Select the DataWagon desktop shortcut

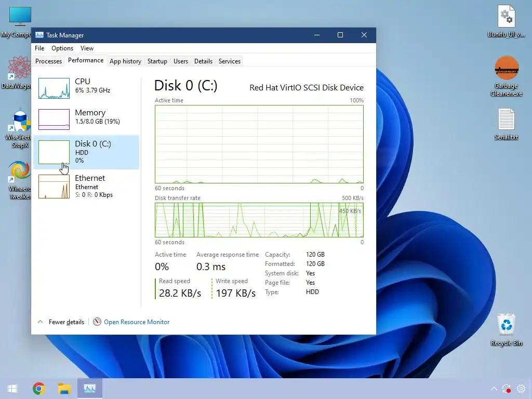click(x=17, y=72)
